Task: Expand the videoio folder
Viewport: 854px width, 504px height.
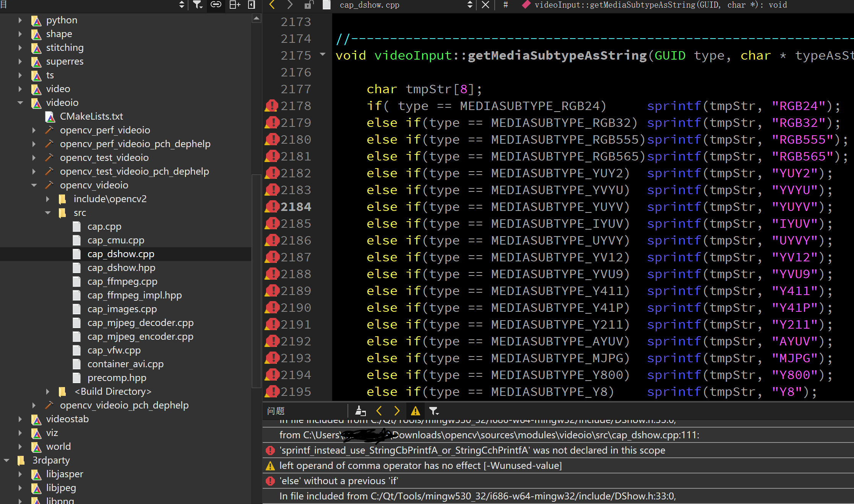Action: 20,102
